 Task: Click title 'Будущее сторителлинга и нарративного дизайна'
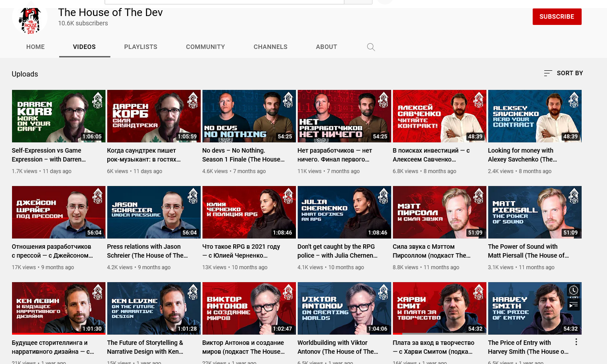pos(53,347)
